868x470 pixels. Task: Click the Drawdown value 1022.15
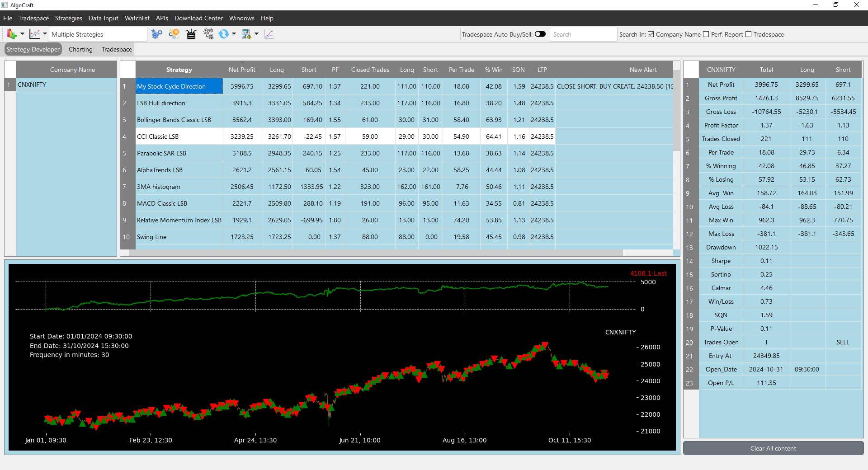766,247
